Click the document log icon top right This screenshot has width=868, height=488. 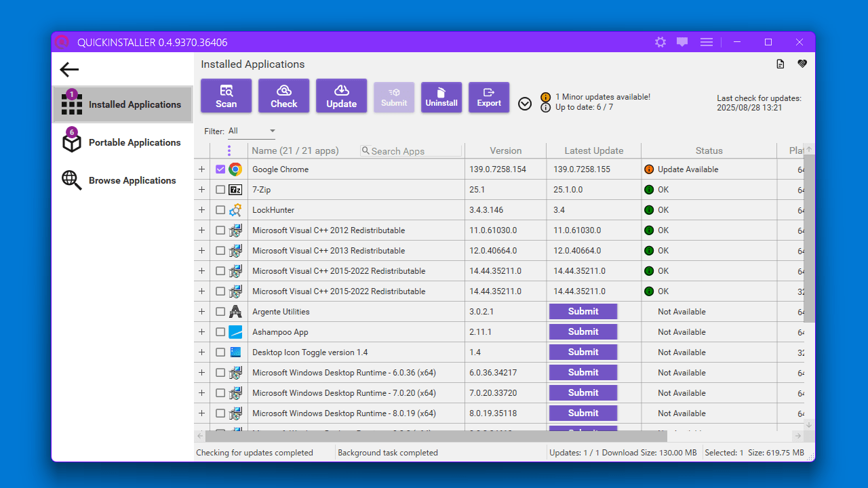(x=781, y=64)
